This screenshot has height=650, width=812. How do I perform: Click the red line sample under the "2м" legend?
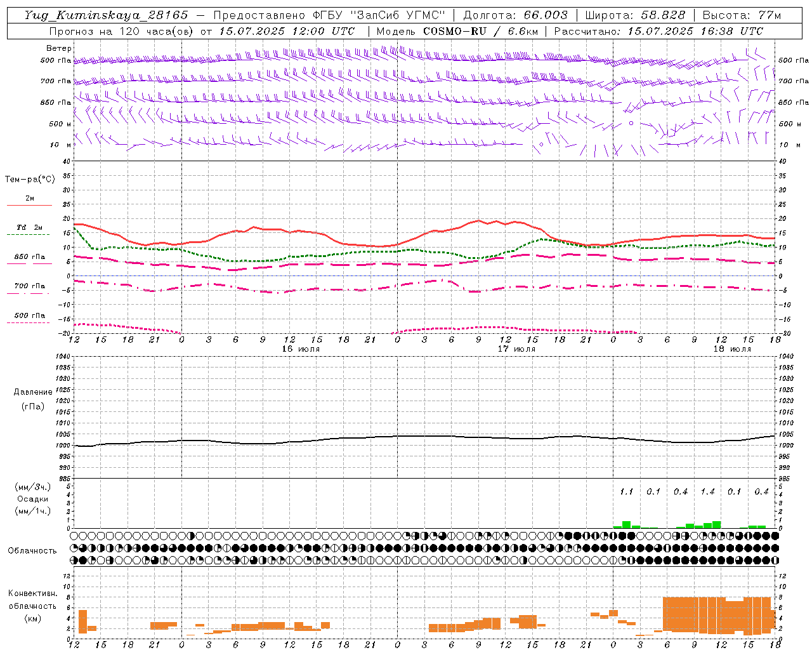point(29,206)
